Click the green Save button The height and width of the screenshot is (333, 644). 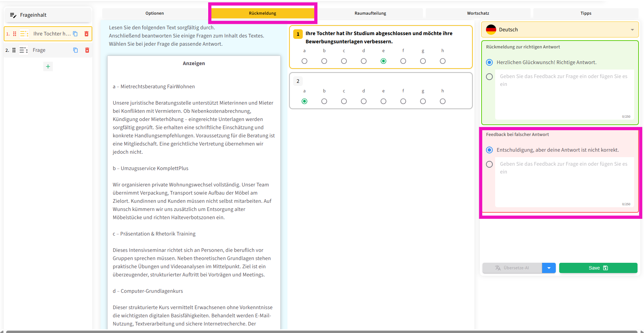click(598, 268)
